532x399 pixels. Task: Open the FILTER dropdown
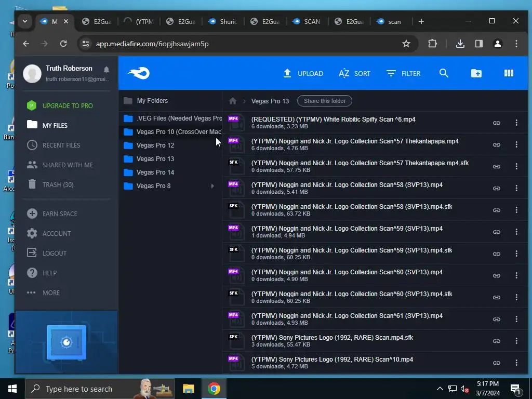coord(403,73)
